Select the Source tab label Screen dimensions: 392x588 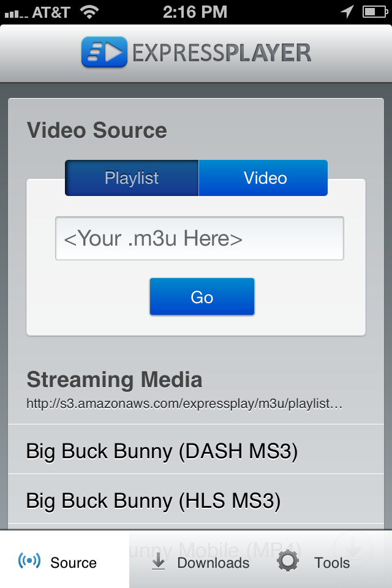[73, 563]
